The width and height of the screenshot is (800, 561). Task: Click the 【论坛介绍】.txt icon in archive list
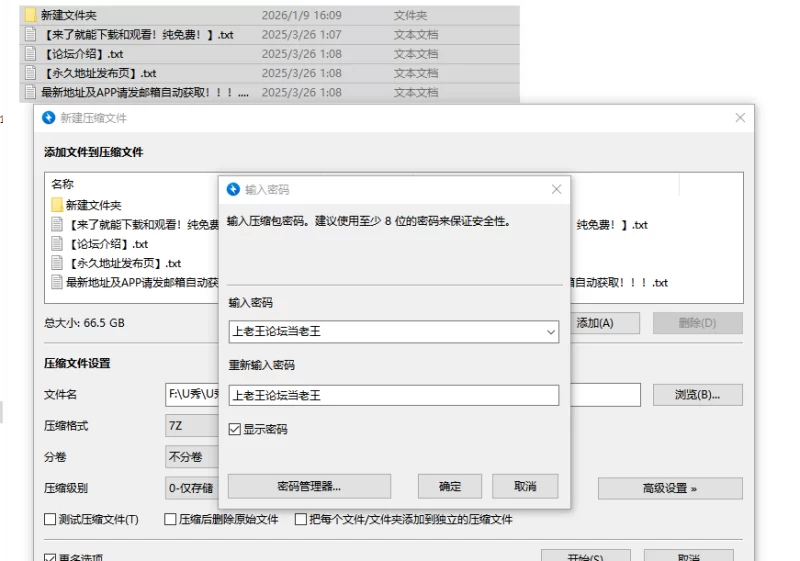pyautogui.click(x=57, y=243)
